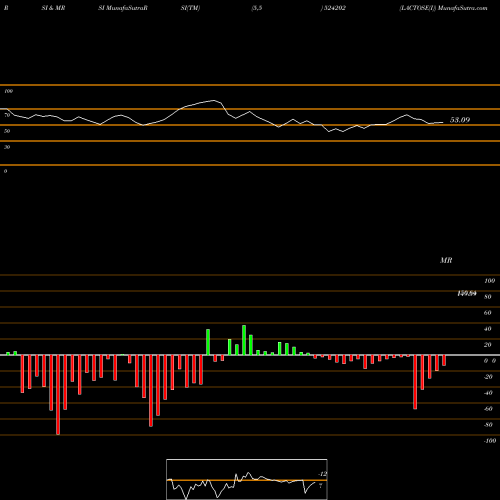
Task: Click the histogram axis label -100
Action: point(490,441)
